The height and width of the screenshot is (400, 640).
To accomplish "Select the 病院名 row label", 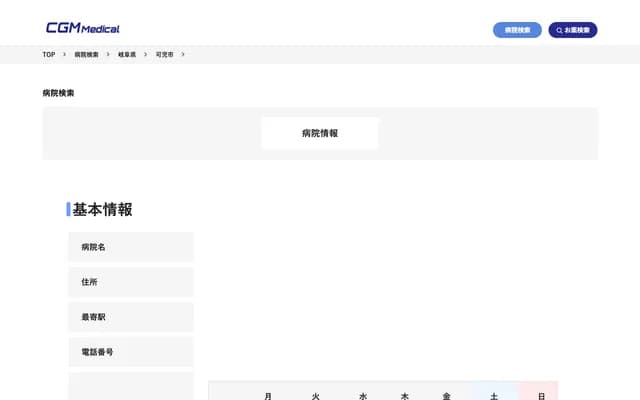I will click(x=93, y=247).
